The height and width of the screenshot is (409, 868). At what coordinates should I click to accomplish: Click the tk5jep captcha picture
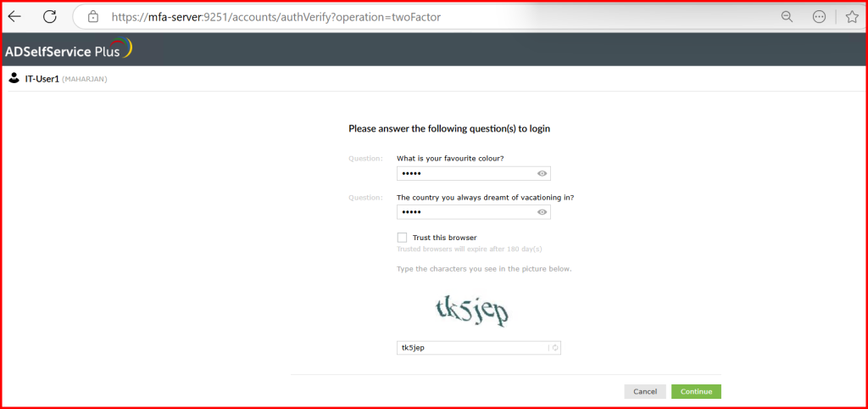click(471, 311)
